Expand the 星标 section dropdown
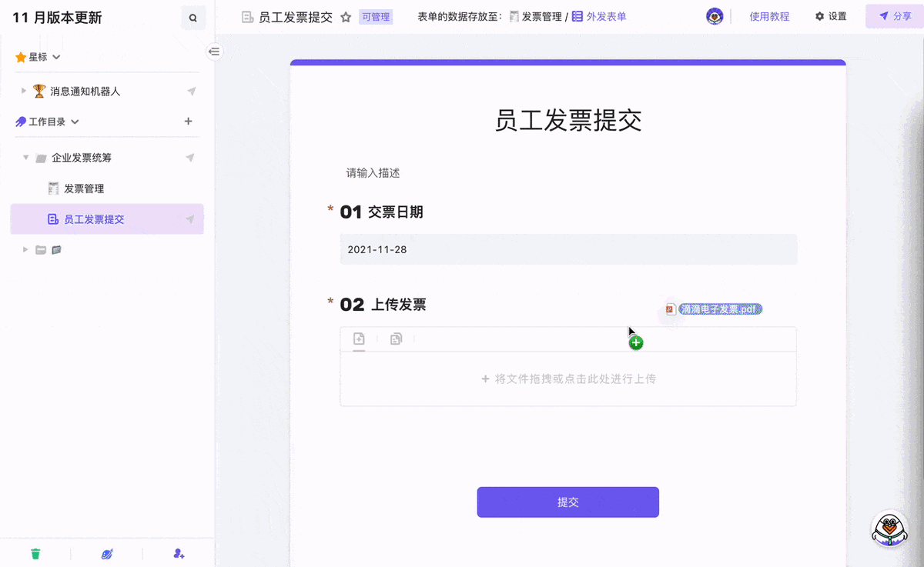This screenshot has height=567, width=924. pos(56,57)
